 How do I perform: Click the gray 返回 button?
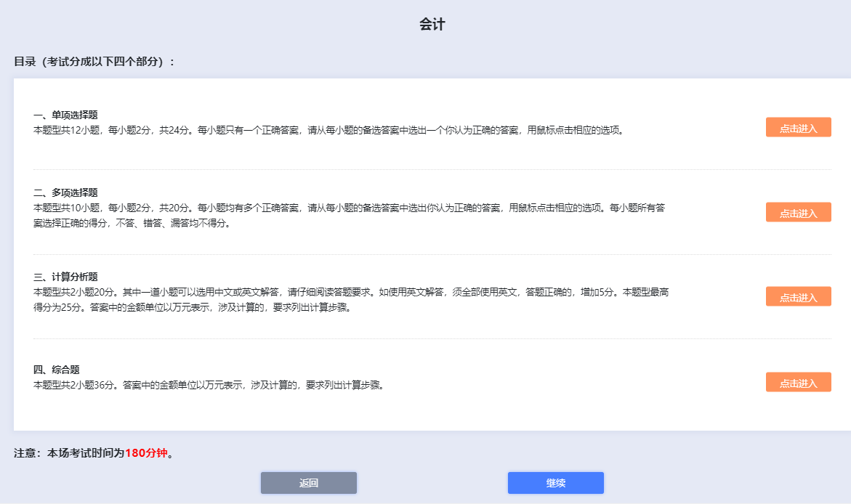(309, 483)
